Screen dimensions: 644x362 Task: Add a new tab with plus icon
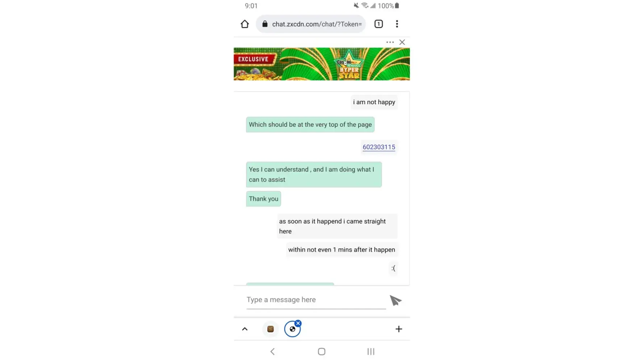pyautogui.click(x=399, y=329)
